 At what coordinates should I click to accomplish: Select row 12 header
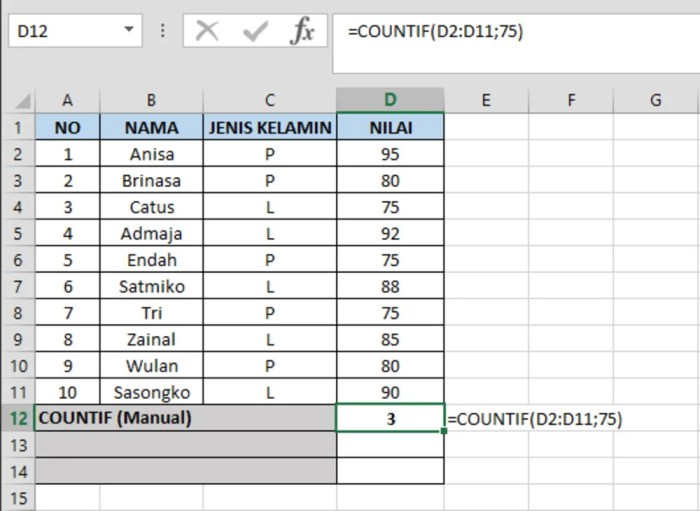(x=18, y=419)
